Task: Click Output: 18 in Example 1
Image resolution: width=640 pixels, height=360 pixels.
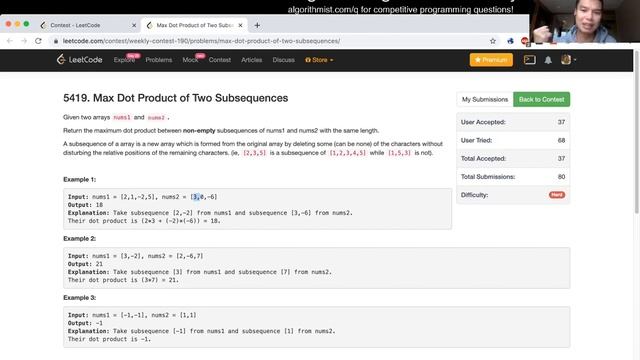Action: 85,205
